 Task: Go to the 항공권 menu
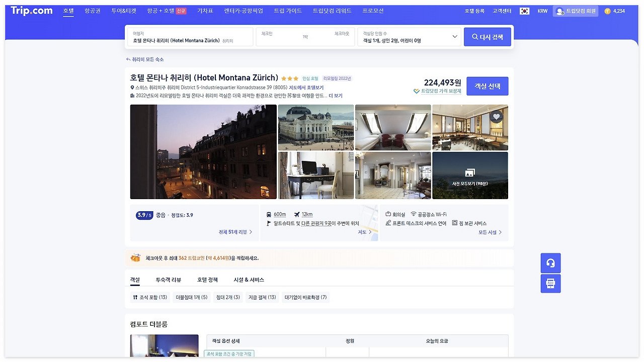click(x=93, y=11)
